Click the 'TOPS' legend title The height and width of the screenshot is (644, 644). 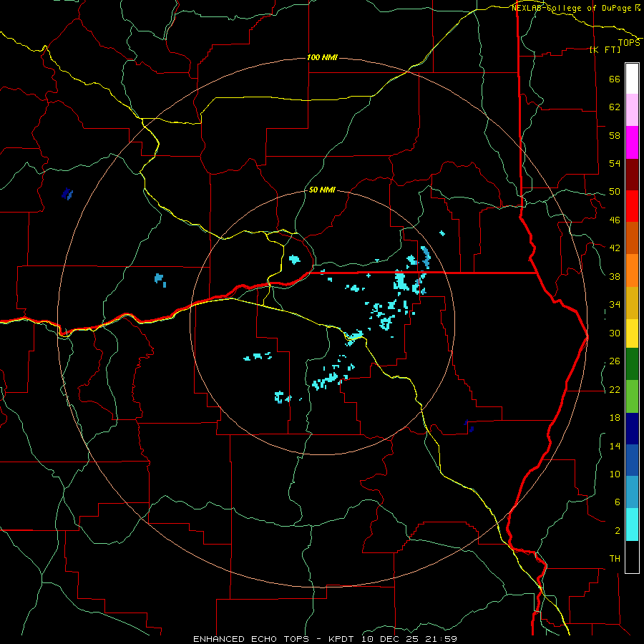[x=629, y=43]
